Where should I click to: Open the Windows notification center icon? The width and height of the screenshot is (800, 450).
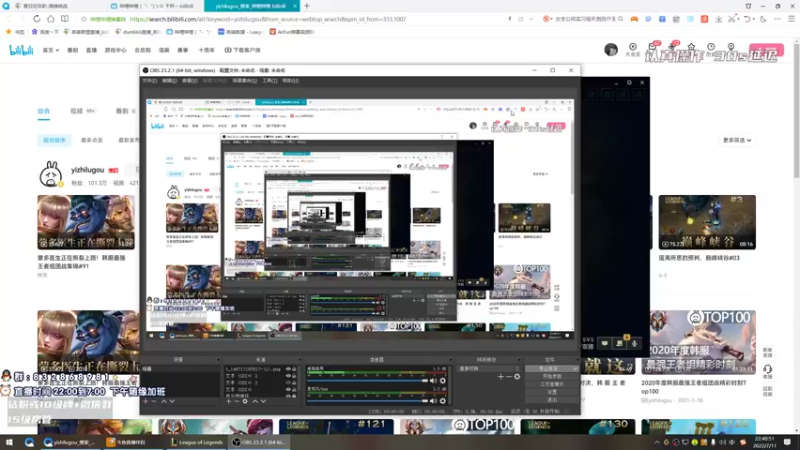788,442
